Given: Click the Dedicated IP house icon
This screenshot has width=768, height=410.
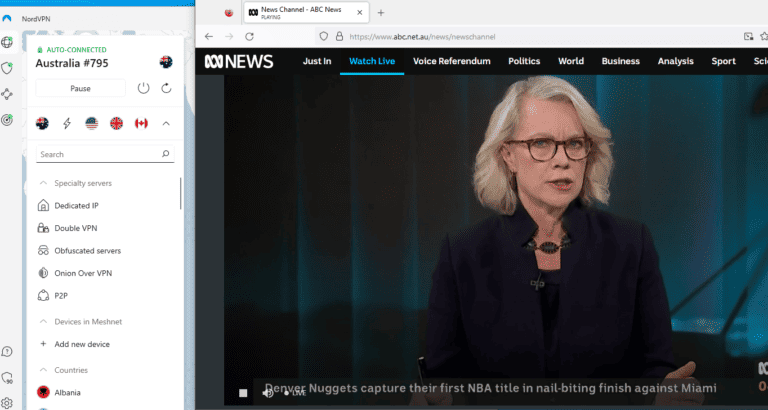Looking at the screenshot, I should coord(44,205).
